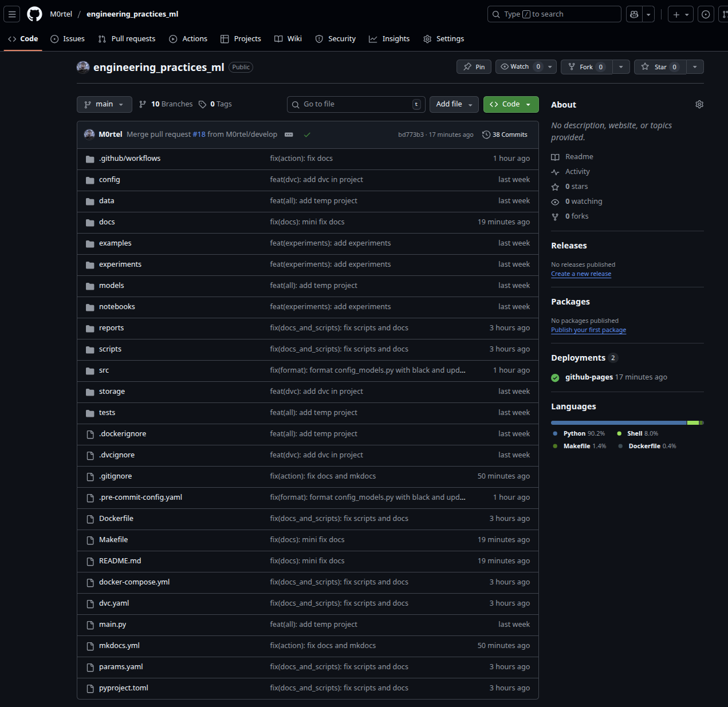Viewport: 728px width, 707px height.
Task: Click the Python segment in languages bar
Action: (x=619, y=422)
